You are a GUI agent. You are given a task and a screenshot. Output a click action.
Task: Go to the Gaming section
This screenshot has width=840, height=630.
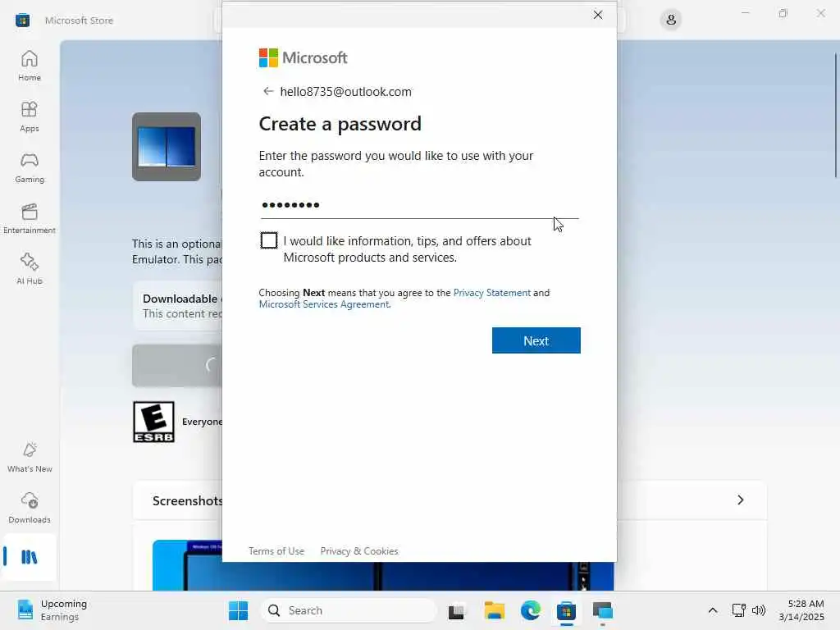(29, 167)
